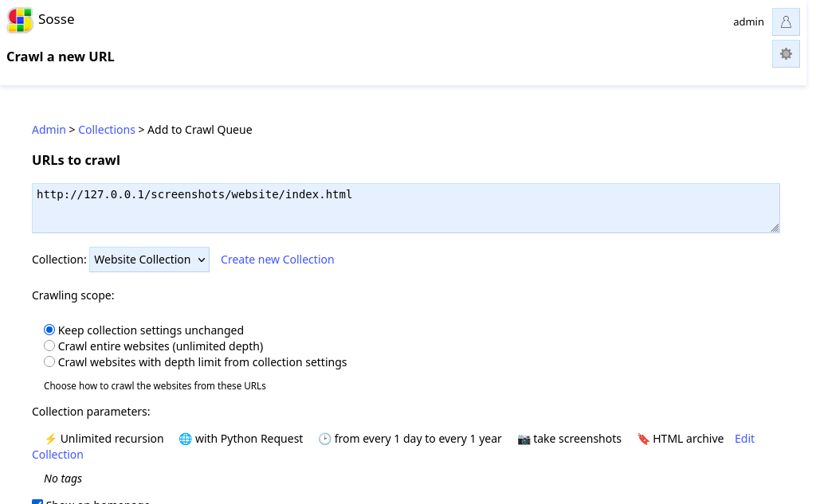The image size is (816, 504).
Task: Click the camera icon for screenshots
Action: pos(524,440)
